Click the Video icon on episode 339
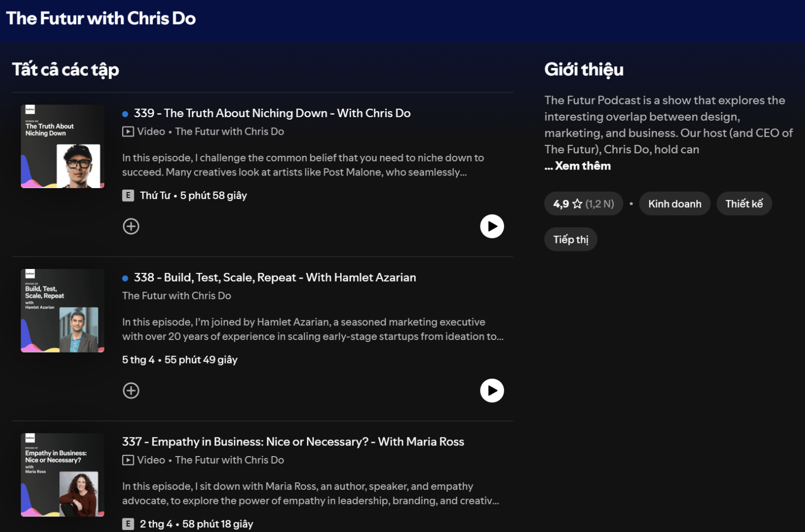This screenshot has height=532, width=805. tap(128, 132)
